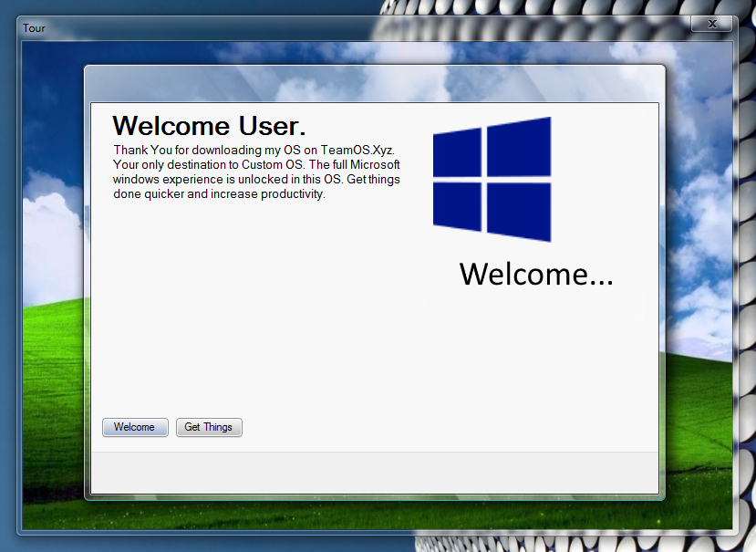Open the Get Things page button

(x=209, y=427)
